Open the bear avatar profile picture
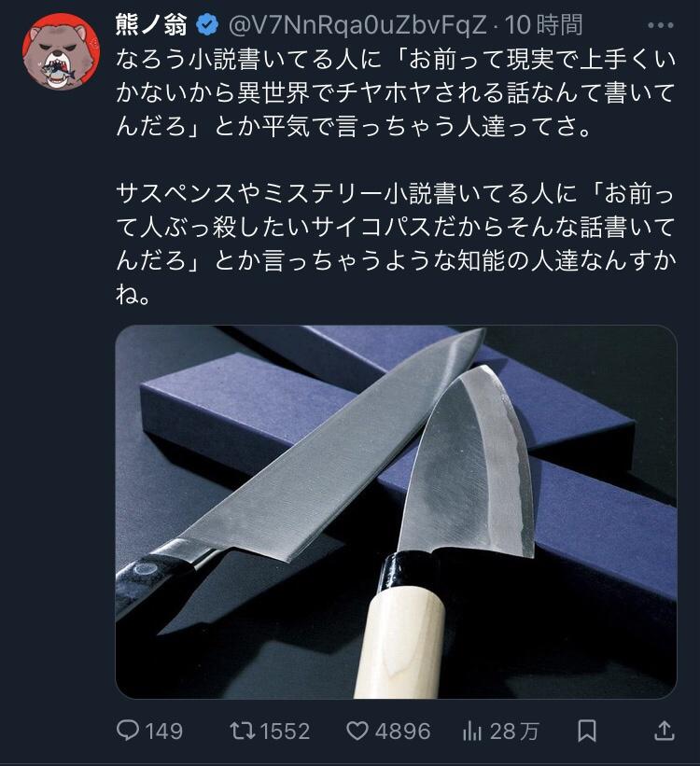The height and width of the screenshot is (766, 700). 61,51
